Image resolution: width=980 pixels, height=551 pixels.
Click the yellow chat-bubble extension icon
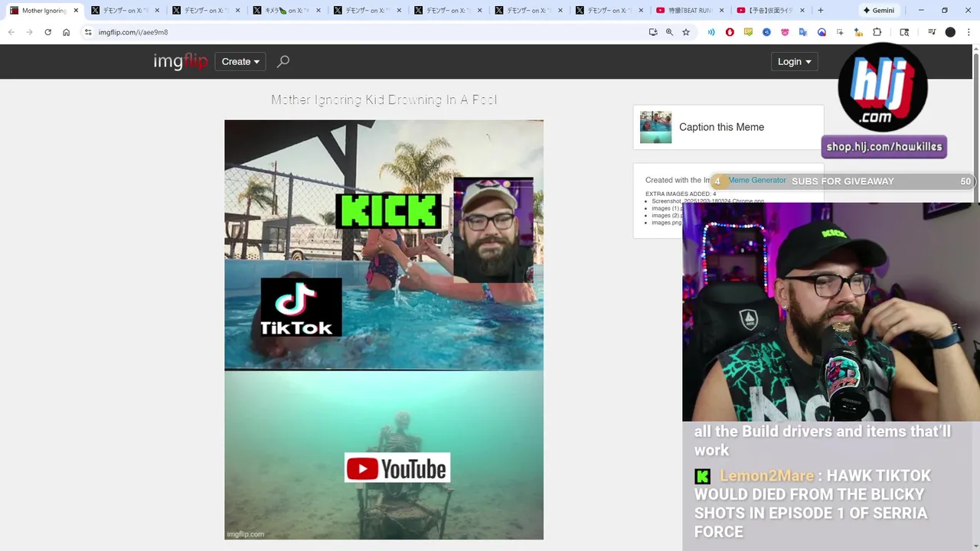click(748, 32)
